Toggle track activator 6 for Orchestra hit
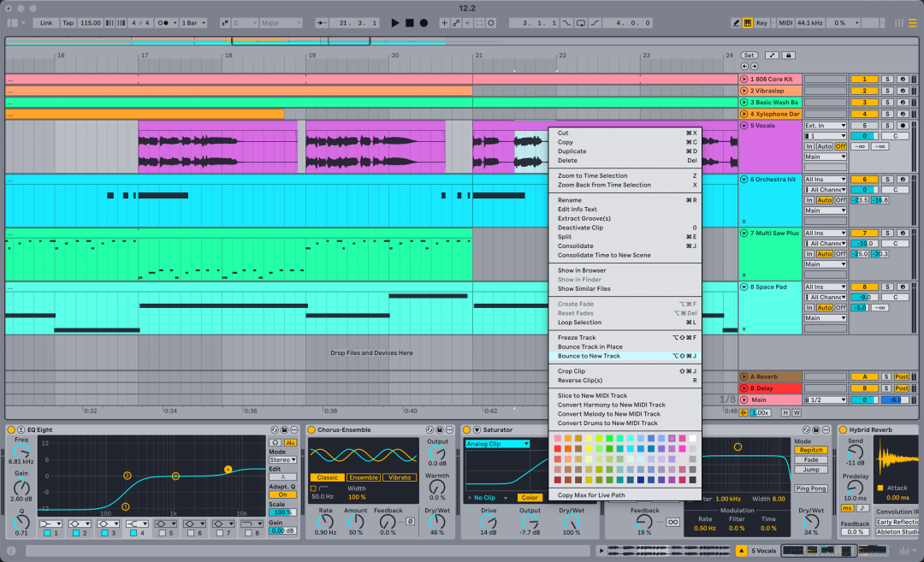The width and height of the screenshot is (924, 562). [x=864, y=179]
